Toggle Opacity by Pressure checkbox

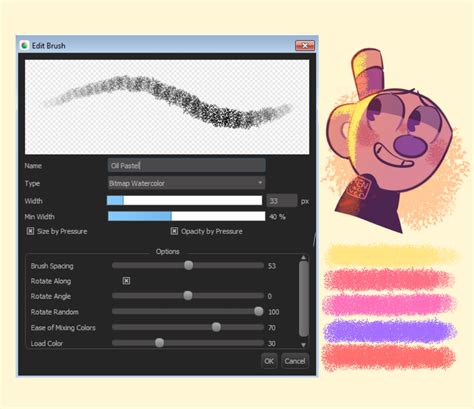(x=174, y=231)
